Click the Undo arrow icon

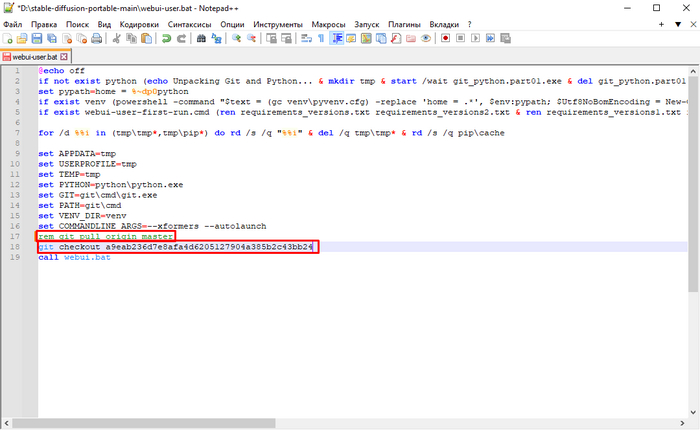(x=167, y=38)
